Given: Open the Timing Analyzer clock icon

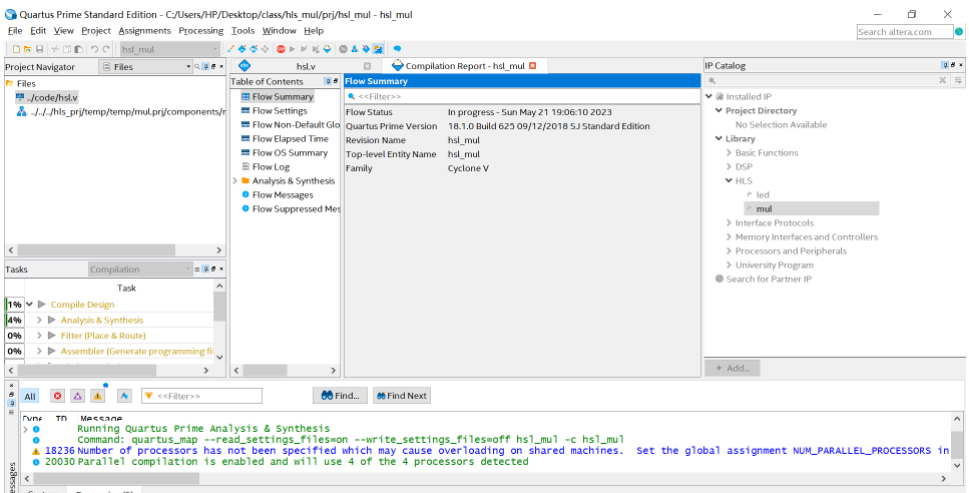Looking at the screenshot, I should pos(343,49).
